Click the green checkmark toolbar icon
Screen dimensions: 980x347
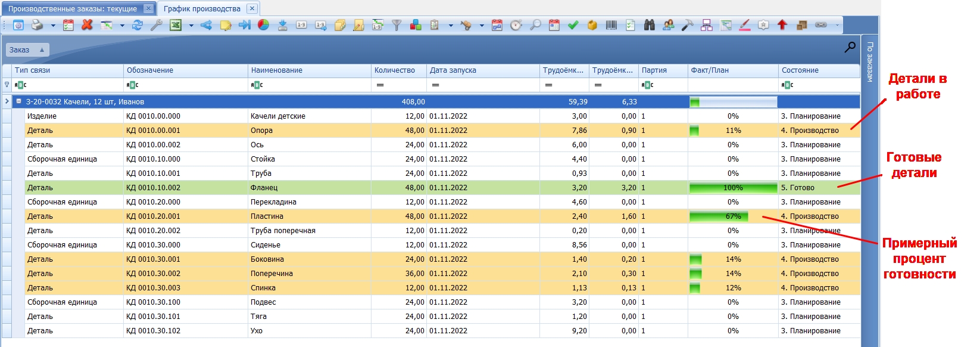[x=573, y=25]
